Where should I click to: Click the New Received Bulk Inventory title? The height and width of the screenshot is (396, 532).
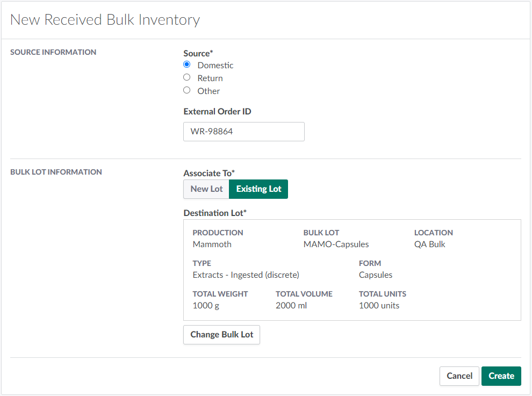105,20
